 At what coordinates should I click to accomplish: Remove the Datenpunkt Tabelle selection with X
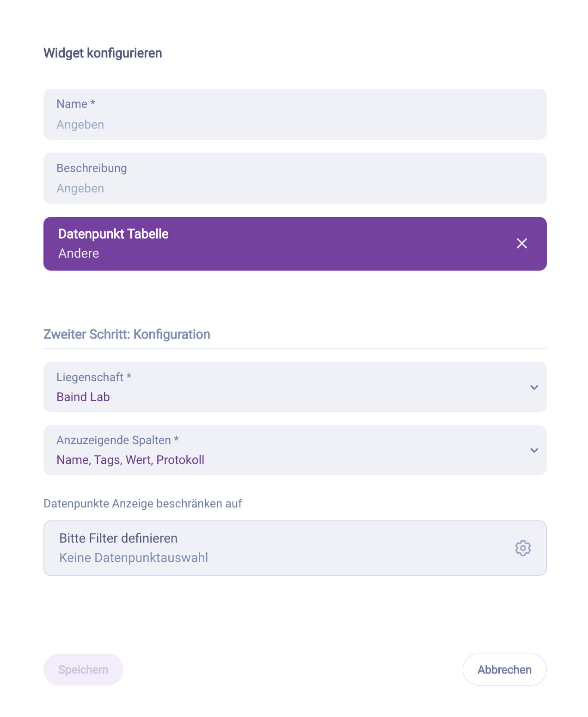[x=522, y=243]
